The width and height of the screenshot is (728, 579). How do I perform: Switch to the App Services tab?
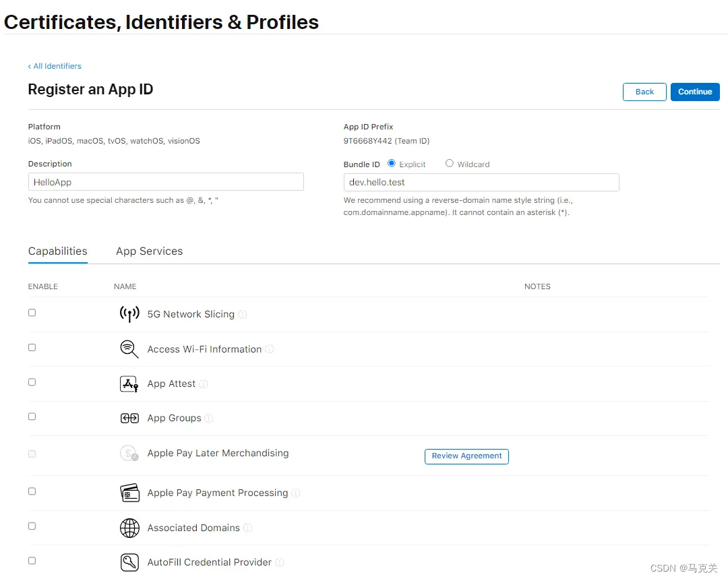149,251
